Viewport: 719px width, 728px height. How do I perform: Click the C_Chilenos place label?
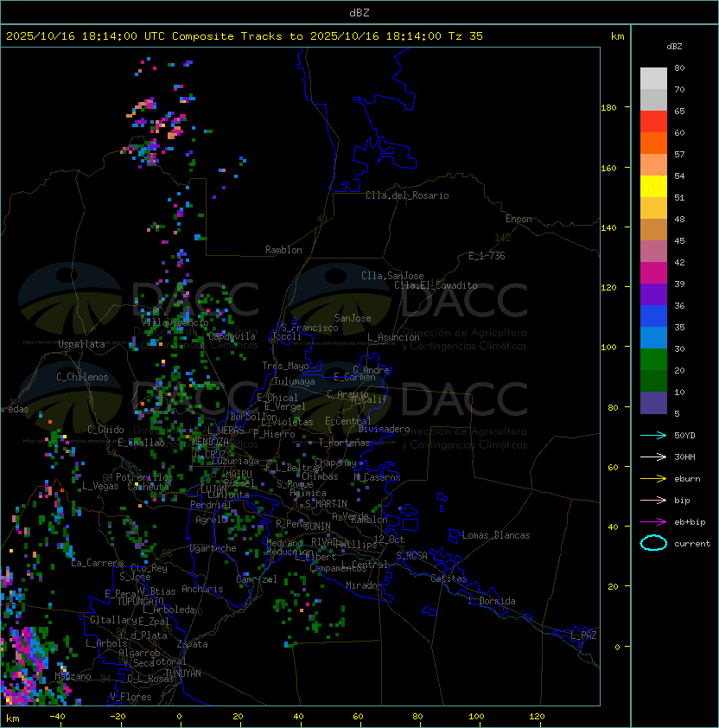82,377
